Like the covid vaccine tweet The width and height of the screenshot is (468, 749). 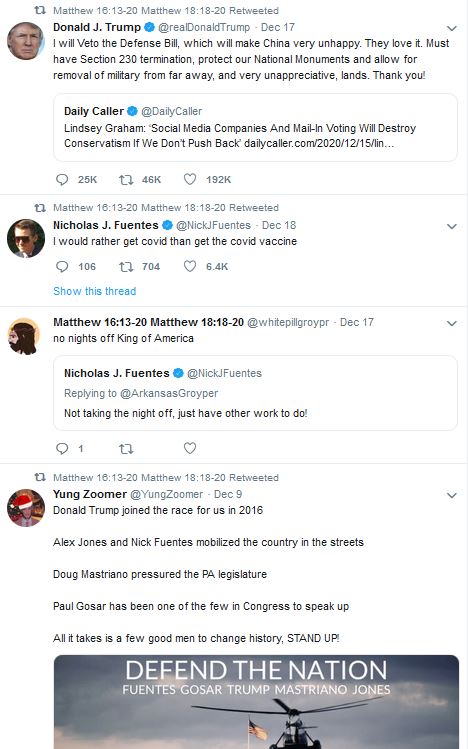point(190,266)
